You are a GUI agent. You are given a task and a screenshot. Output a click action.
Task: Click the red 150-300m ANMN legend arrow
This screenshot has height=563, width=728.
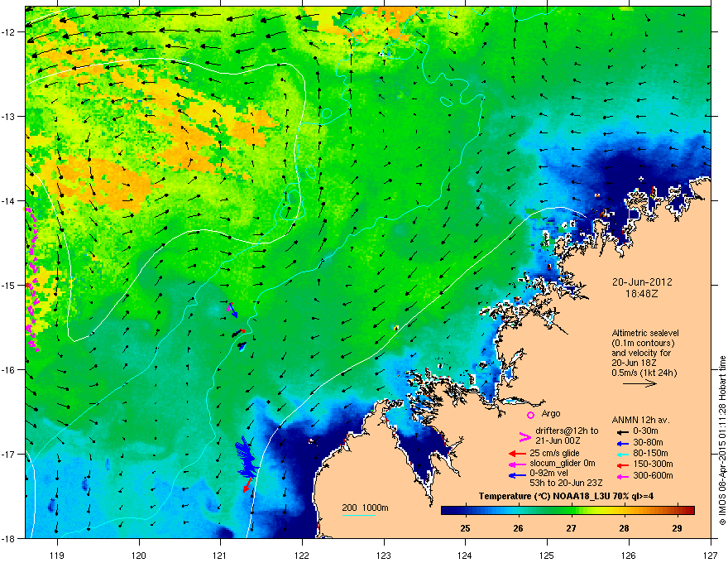621,464
